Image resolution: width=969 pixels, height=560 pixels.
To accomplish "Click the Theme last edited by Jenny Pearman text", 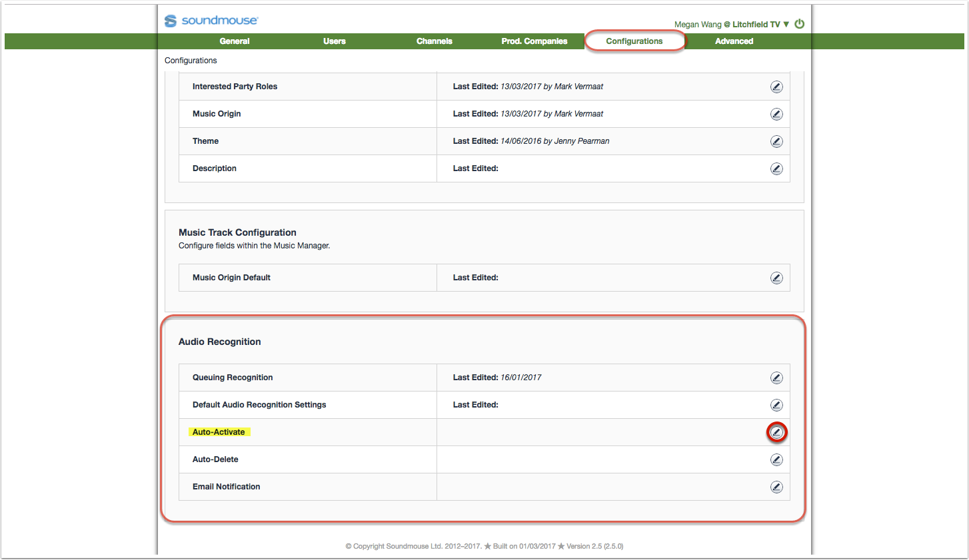I will (531, 141).
